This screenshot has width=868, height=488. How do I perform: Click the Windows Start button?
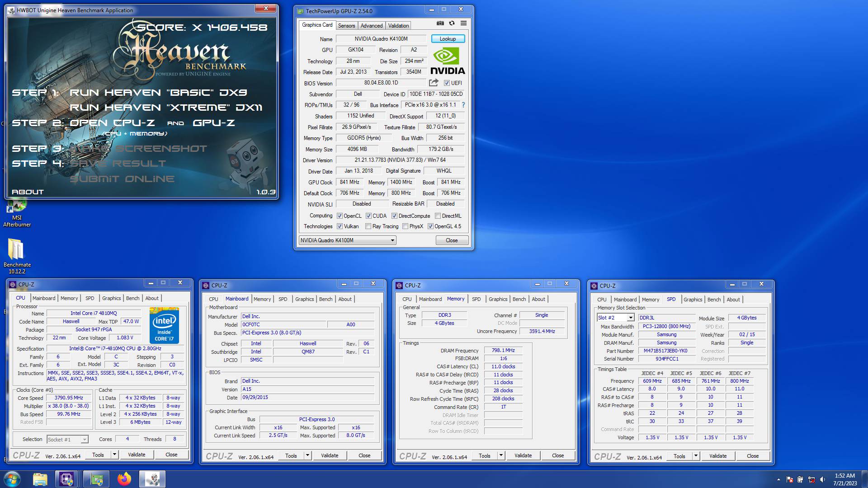(12, 479)
